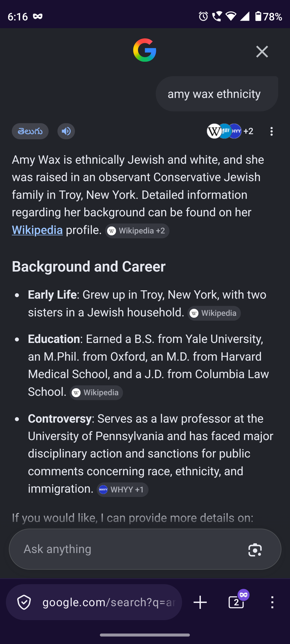Switch the answer language to Telugu
Screen dimensions: 290x644
(30, 131)
